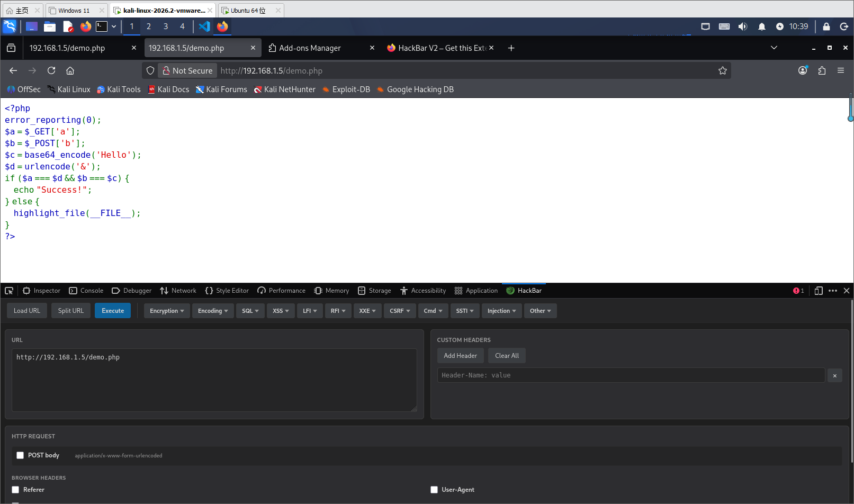Click the browser back arrow

click(x=13, y=70)
